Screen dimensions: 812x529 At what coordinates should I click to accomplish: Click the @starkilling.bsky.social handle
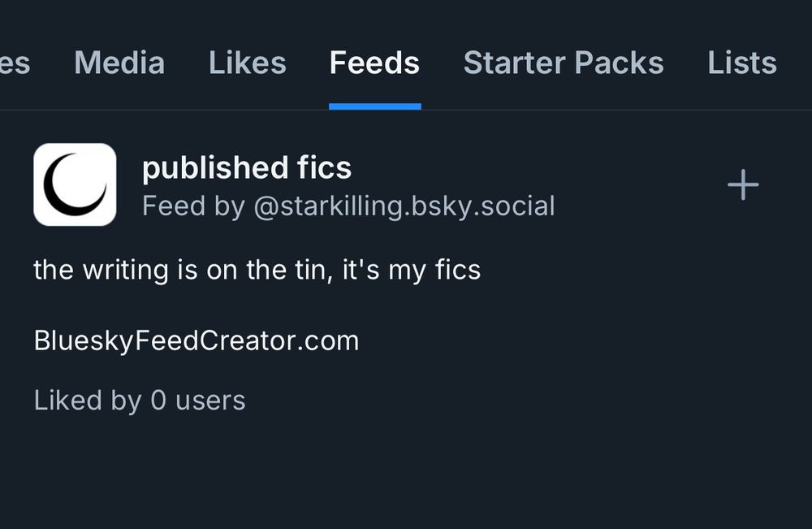tap(404, 206)
